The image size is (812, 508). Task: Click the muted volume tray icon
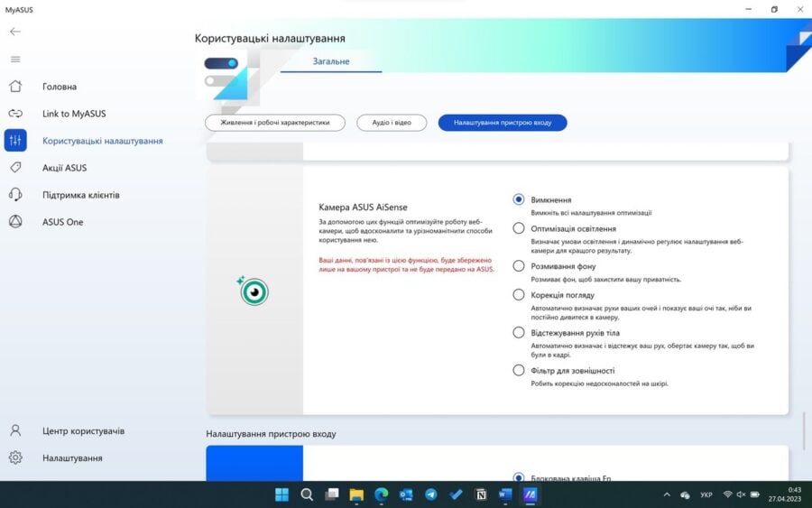pyautogui.click(x=741, y=494)
